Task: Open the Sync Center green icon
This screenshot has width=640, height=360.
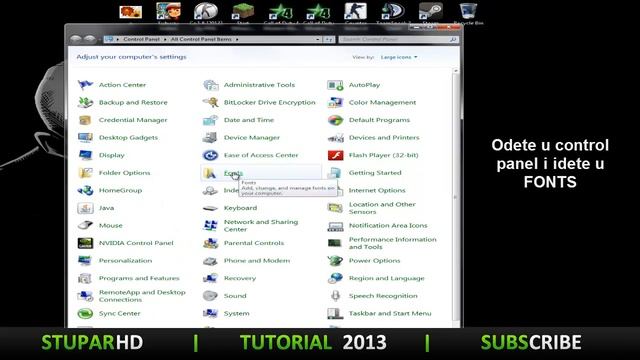Action: coord(85,313)
